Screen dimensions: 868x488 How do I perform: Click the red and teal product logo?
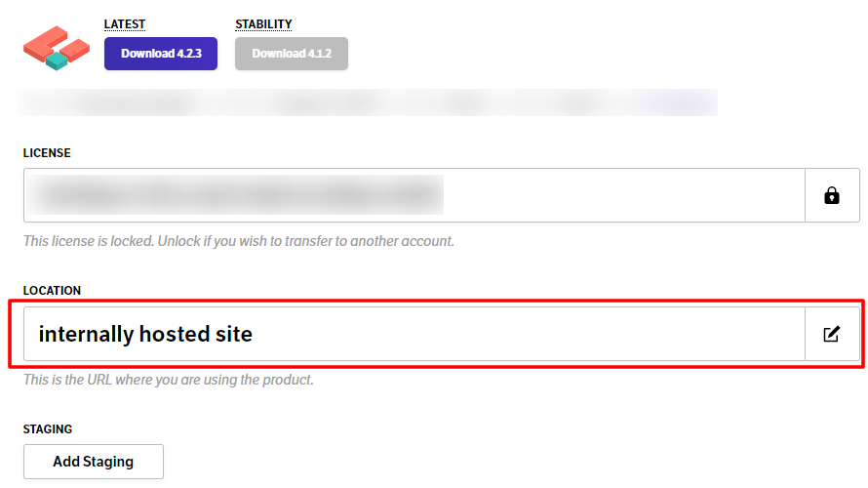(57, 48)
